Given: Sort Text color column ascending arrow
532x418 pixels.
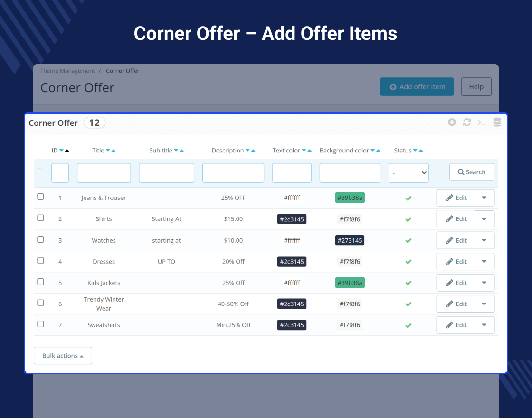Looking at the screenshot, I should (x=309, y=150).
